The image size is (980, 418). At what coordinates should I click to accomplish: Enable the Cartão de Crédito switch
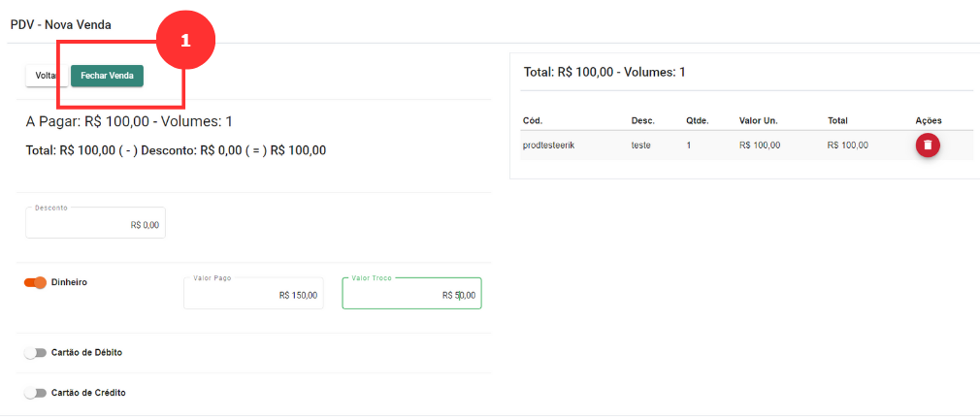point(36,393)
